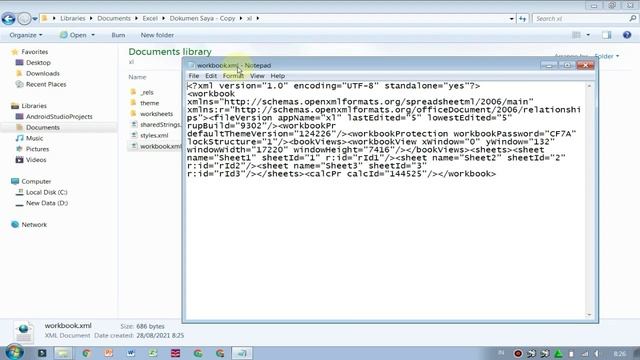Click the Explorer Help question mark icon
The height and width of the screenshot is (360, 640).
[627, 35]
